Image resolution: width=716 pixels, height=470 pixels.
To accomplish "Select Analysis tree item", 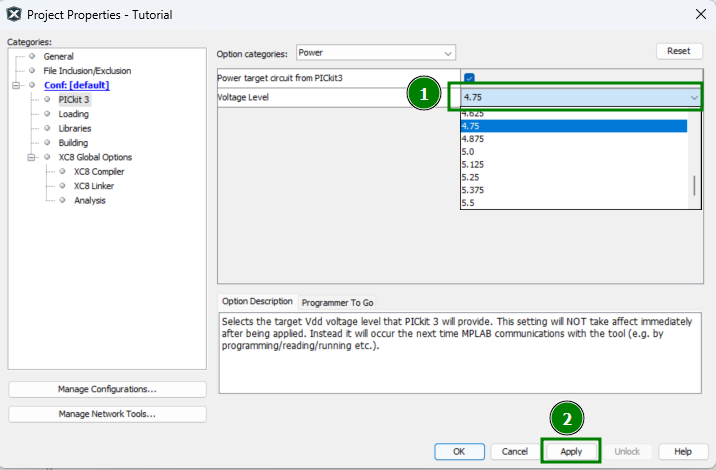I will pyautogui.click(x=90, y=201).
